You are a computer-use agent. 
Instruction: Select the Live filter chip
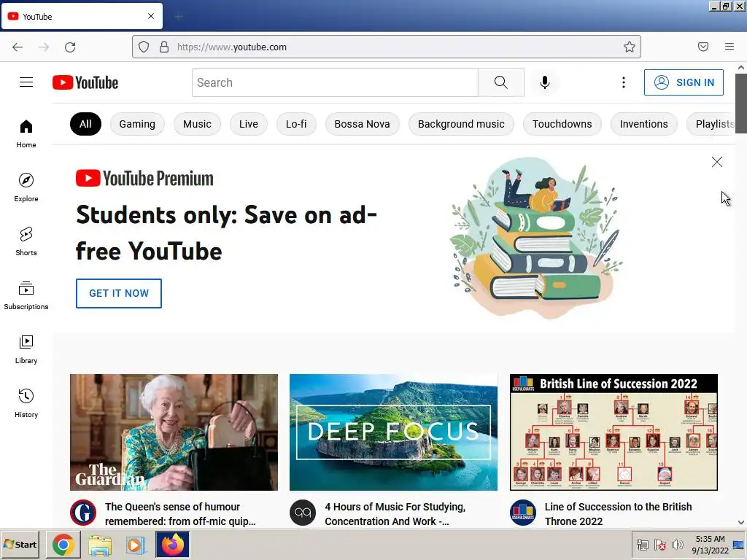[x=249, y=124]
